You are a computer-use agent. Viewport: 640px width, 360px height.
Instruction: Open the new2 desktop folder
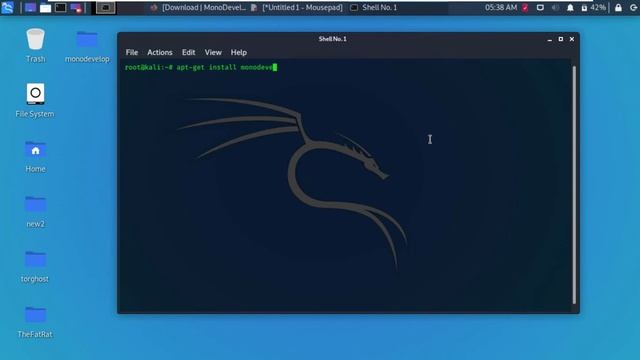tap(36, 211)
